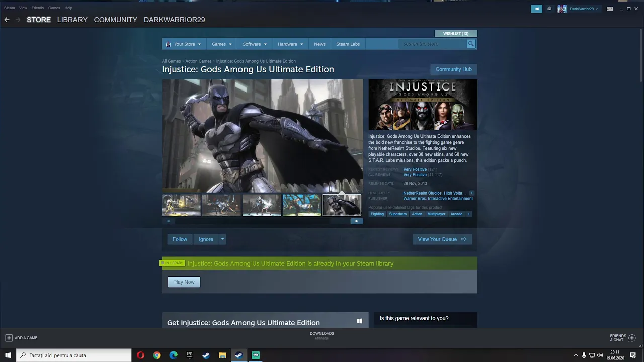Click the pinned Steam taskbar icon
Viewport: 644px width, 362px height.
pyautogui.click(x=206, y=355)
